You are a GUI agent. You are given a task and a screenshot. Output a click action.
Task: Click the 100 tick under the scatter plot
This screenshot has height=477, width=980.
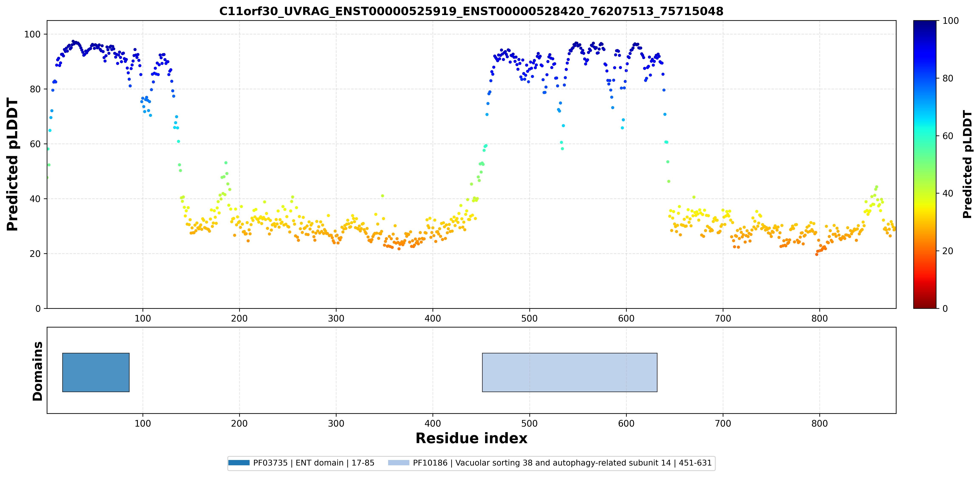pos(143,318)
